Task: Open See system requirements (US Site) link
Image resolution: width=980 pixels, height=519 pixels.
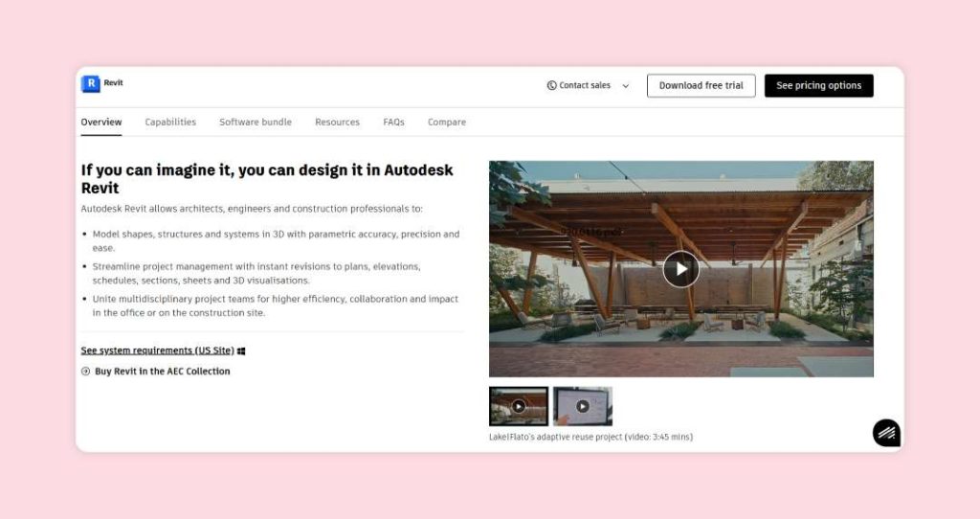Action: coord(157,350)
